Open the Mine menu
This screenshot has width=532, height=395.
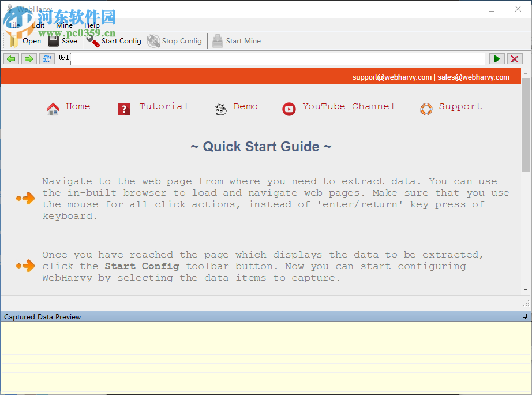[64, 25]
